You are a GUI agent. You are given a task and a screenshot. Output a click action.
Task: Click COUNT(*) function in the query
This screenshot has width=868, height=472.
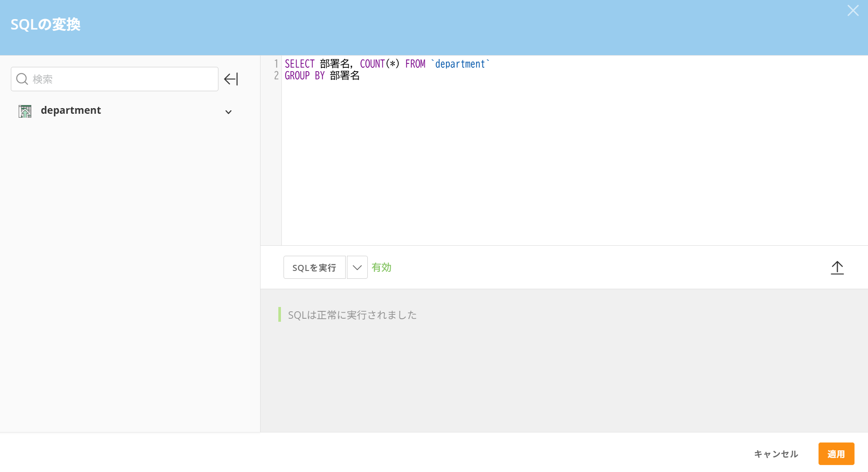379,64
